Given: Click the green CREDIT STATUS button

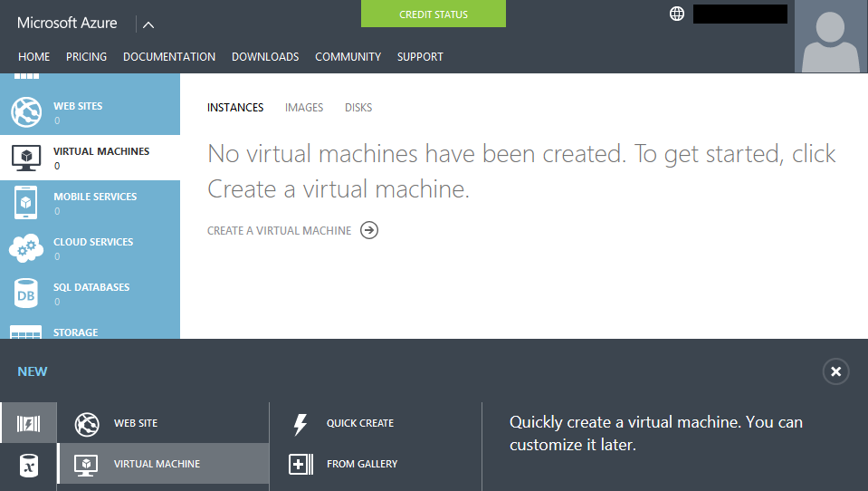Looking at the screenshot, I should [x=434, y=14].
